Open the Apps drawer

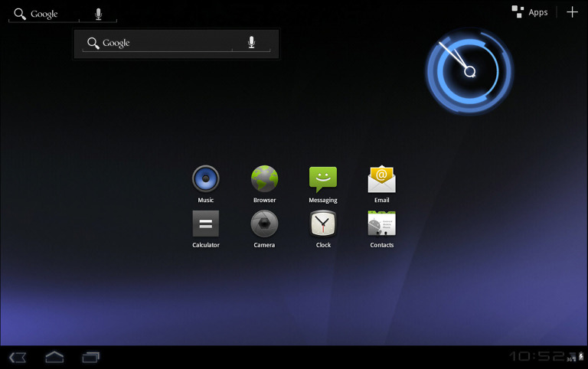(x=531, y=12)
